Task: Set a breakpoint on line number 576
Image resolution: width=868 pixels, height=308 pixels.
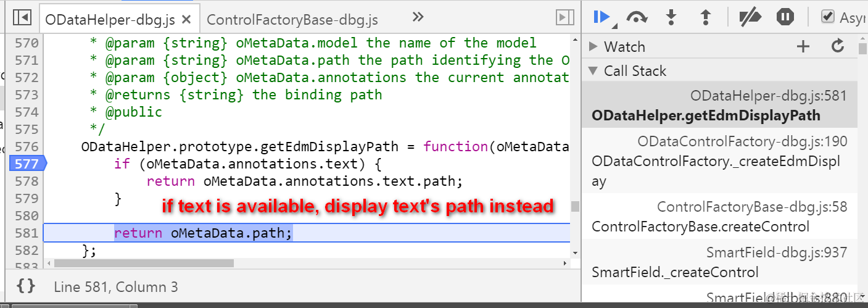Action: click(26, 146)
